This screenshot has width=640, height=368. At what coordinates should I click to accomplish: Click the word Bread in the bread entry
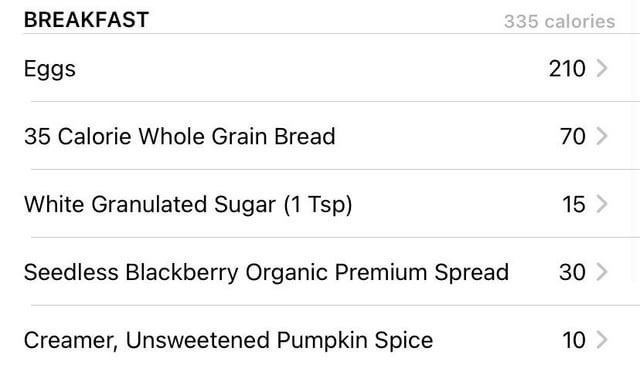(x=304, y=136)
